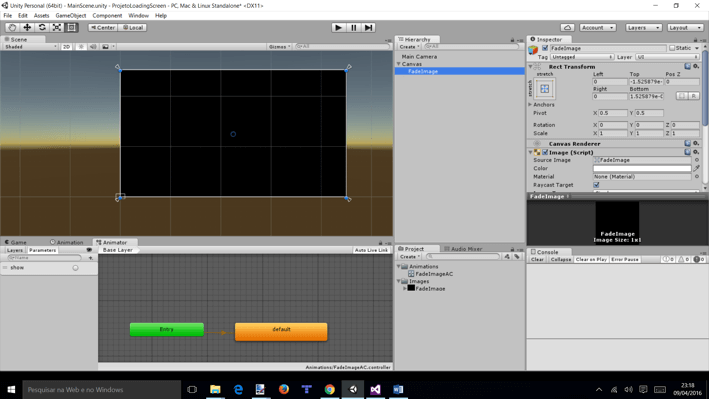Screen dimensions: 709x399
Task: Toggle Raycast Target checkbox
Action: click(x=596, y=185)
